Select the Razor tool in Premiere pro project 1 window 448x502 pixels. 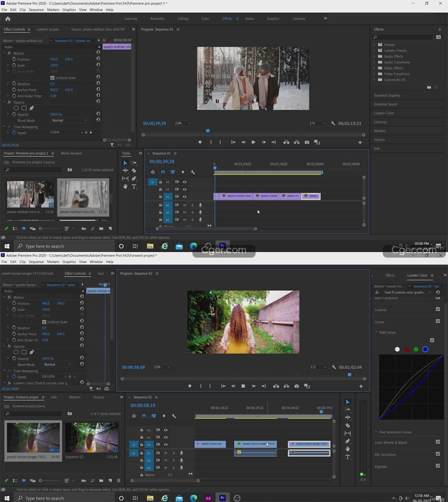pyautogui.click(x=134, y=171)
